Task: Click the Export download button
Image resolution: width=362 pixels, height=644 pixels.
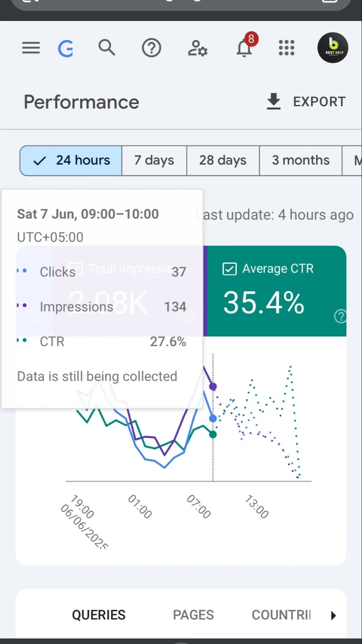Action: (x=306, y=101)
